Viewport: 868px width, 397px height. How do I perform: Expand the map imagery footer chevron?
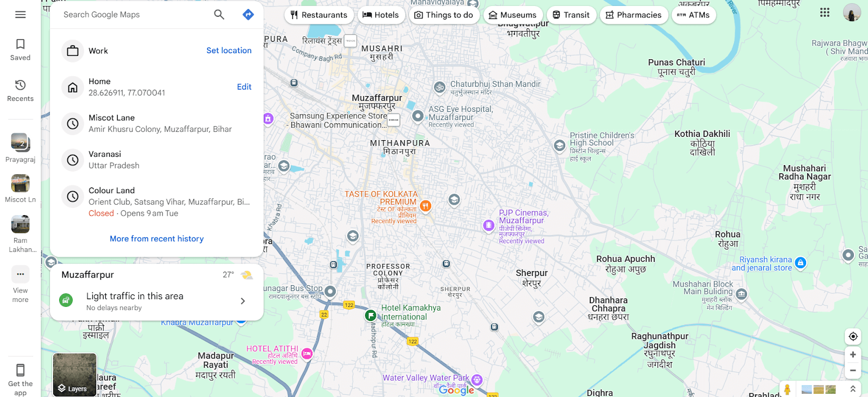853,389
